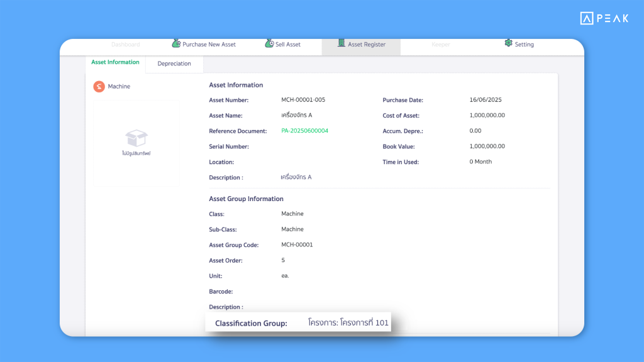Open the Setting gear icon

click(x=508, y=43)
